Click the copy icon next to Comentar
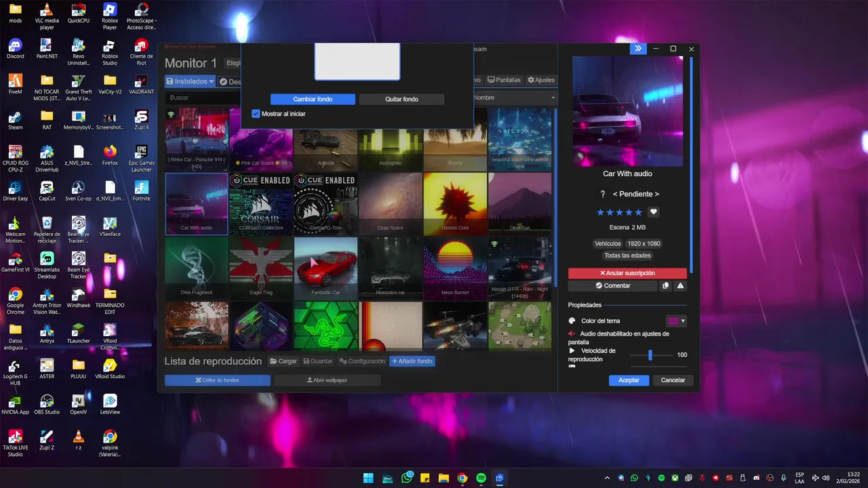868x488 pixels. click(665, 286)
